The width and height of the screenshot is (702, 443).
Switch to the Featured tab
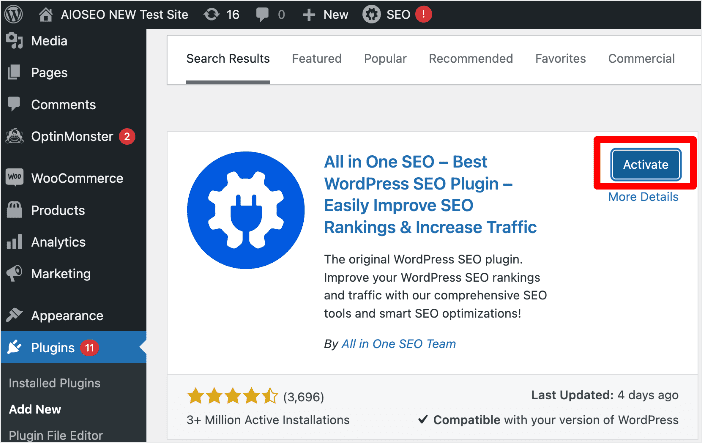317,59
